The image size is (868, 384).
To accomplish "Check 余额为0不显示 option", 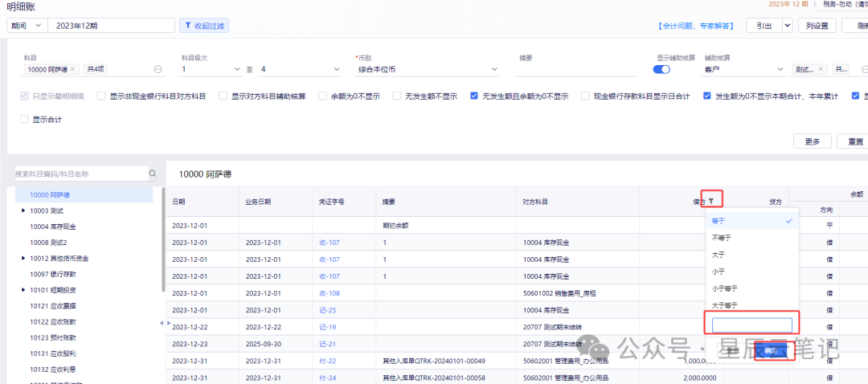I will pos(323,96).
